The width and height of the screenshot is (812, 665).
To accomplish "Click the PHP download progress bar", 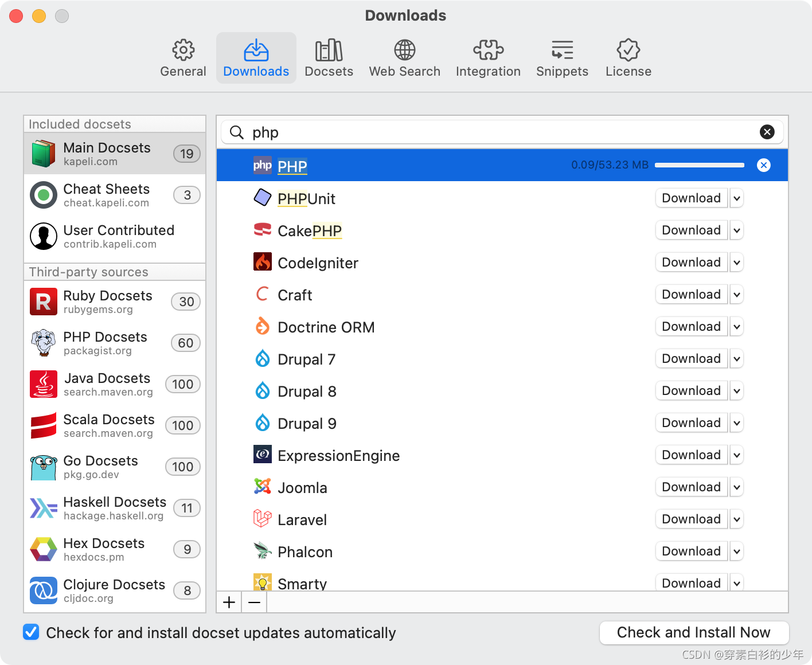I will (699, 165).
